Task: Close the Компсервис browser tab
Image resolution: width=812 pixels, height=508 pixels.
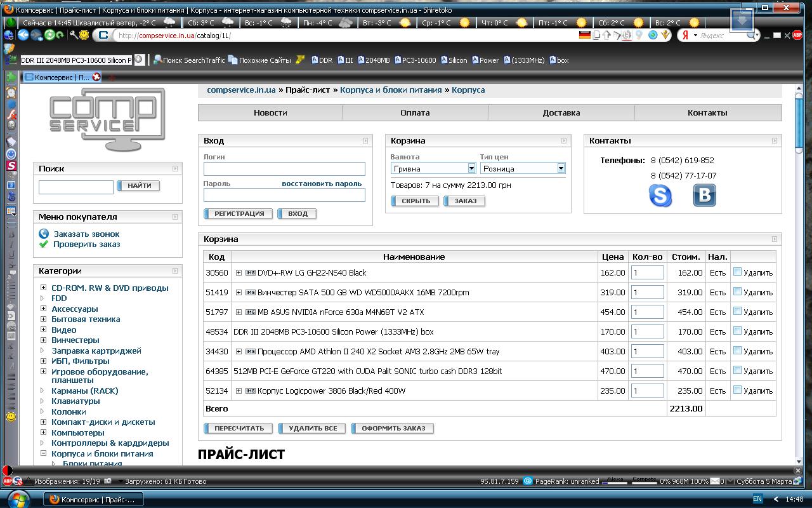Action: (x=96, y=77)
